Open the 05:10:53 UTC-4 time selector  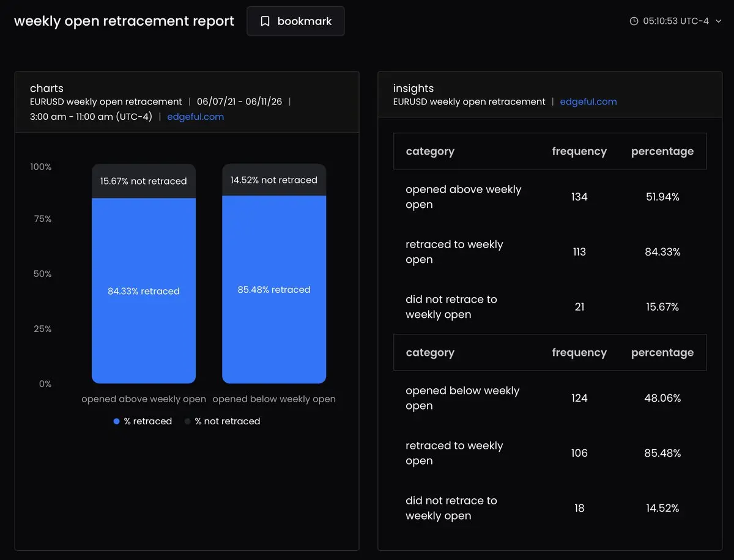675,21
